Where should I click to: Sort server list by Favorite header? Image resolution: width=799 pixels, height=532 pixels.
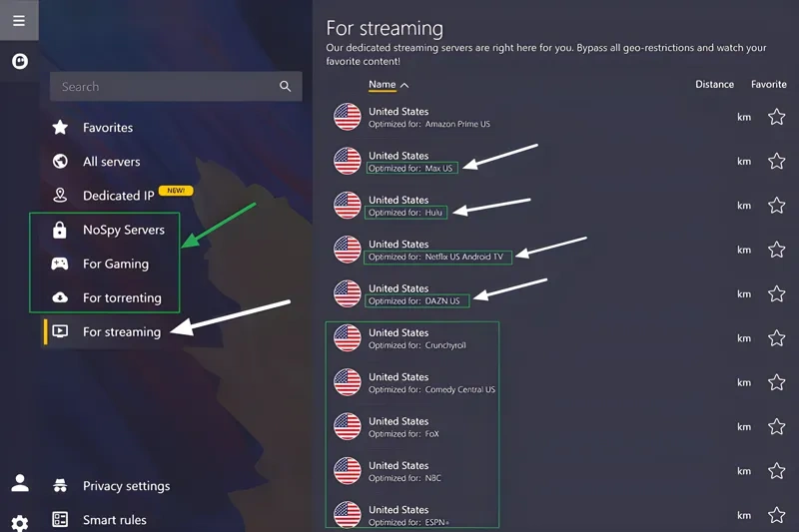(768, 85)
